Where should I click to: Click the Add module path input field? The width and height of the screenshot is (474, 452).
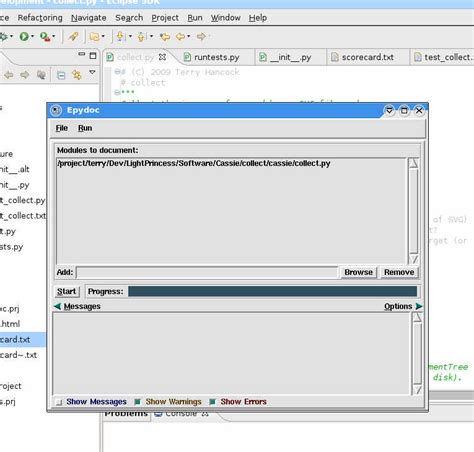pos(207,272)
